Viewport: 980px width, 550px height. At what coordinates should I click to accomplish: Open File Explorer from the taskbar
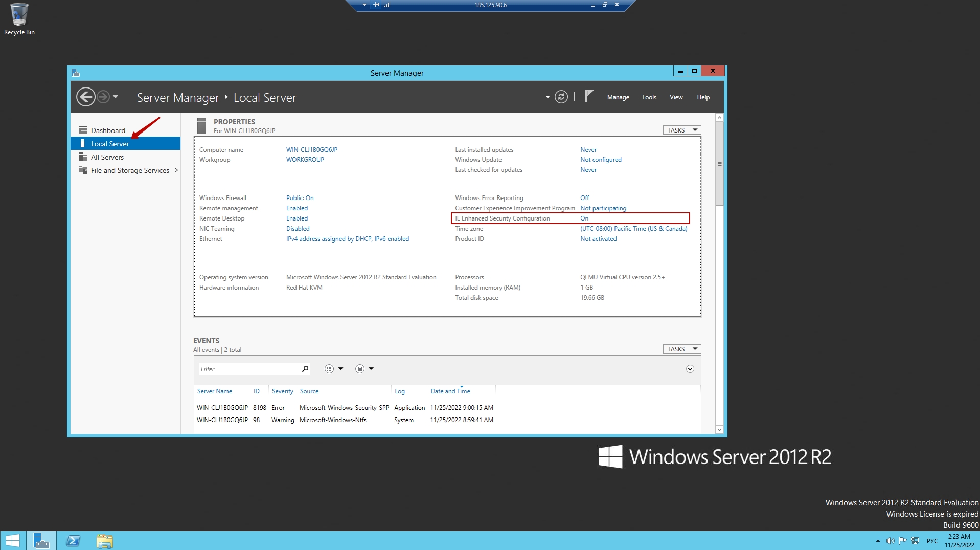click(105, 541)
